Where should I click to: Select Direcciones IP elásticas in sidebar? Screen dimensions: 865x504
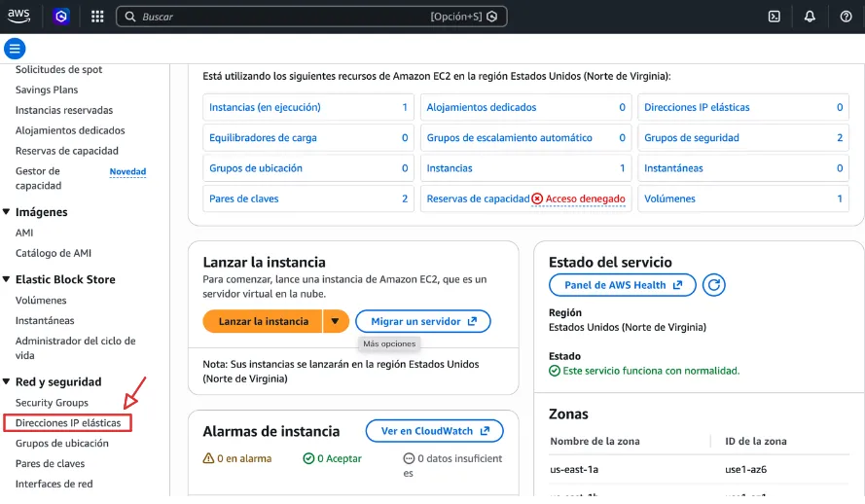tap(68, 423)
